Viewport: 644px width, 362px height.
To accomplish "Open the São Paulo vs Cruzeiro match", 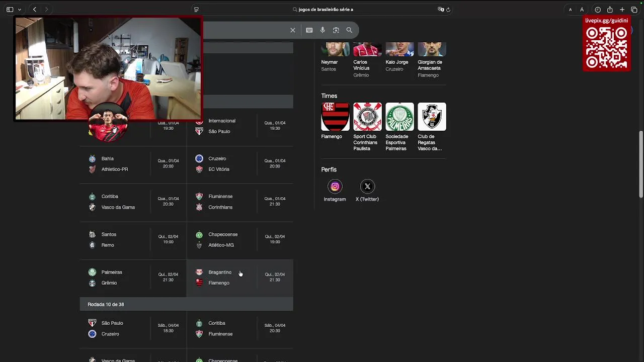I will [x=133, y=328].
